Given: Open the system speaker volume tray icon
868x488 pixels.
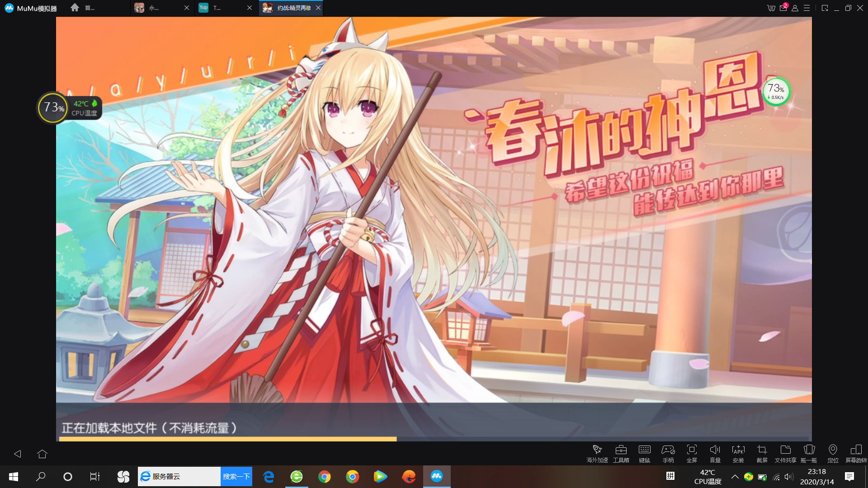Looking at the screenshot, I should (789, 477).
